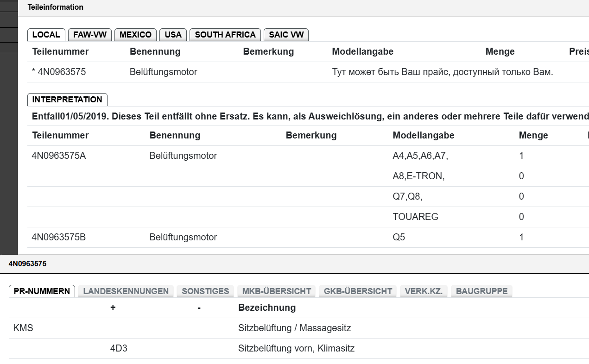Open the INTERPRETATION tab
The image size is (589, 364).
(67, 100)
